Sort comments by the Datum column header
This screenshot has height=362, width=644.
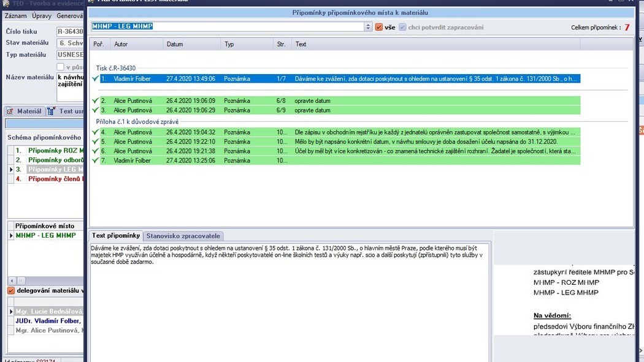coord(175,44)
